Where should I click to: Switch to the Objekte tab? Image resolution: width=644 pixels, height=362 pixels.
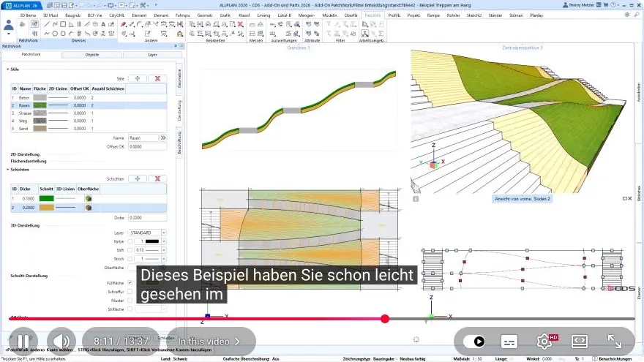click(x=92, y=55)
